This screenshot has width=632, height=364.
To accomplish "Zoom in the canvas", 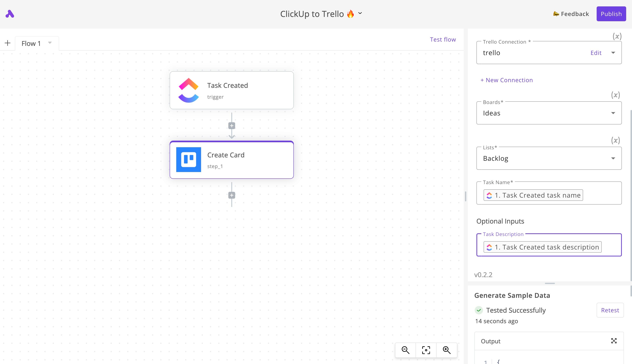I will pos(447,350).
